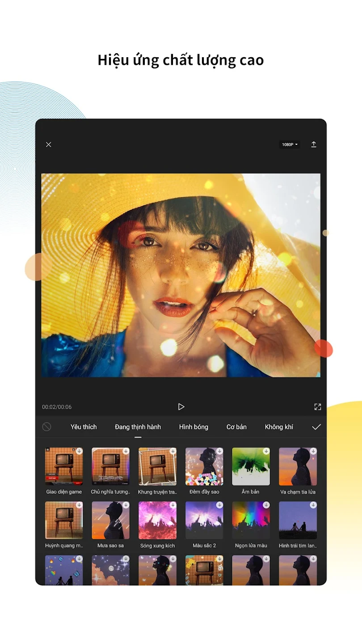Image resolution: width=362 pixels, height=644 pixels.
Task: Switch to the Yêu thích tab
Action: [x=84, y=427]
